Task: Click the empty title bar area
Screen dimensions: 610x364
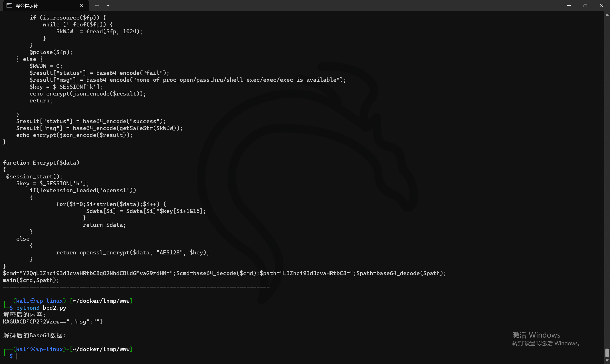Action: tap(319, 5)
